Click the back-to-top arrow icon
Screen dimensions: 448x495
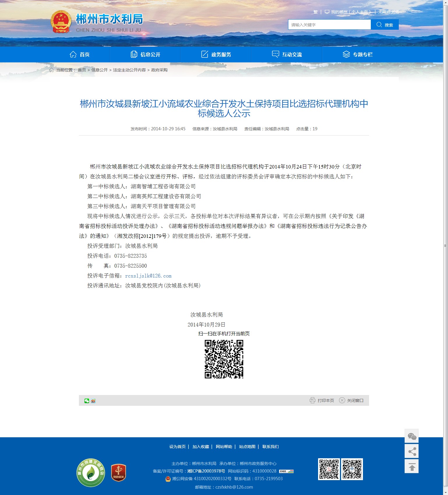click(x=412, y=467)
